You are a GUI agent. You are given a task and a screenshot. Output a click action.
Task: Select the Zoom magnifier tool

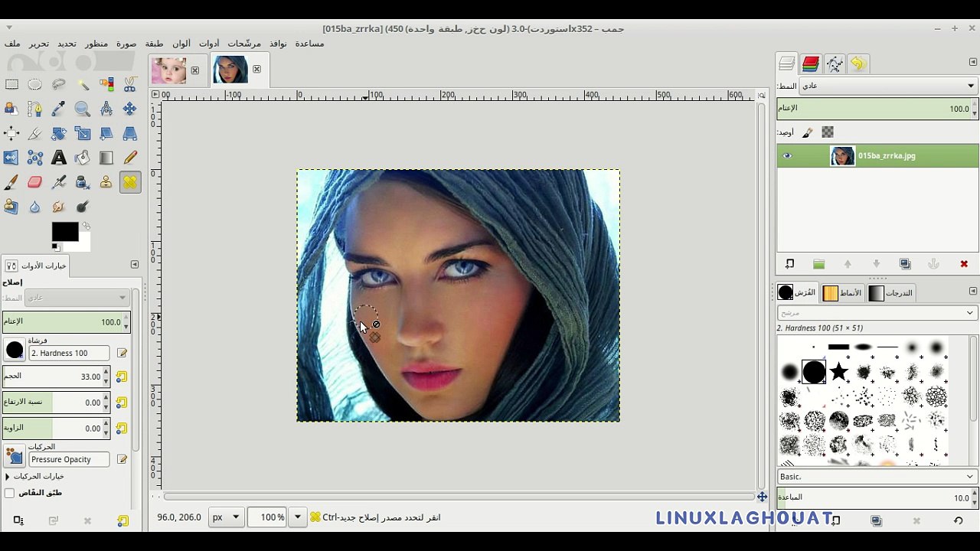pyautogui.click(x=83, y=109)
